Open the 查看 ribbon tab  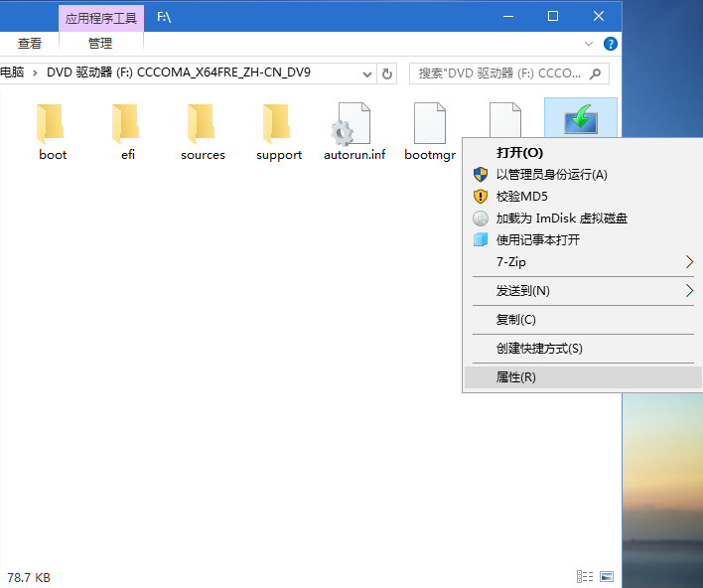pos(30,44)
